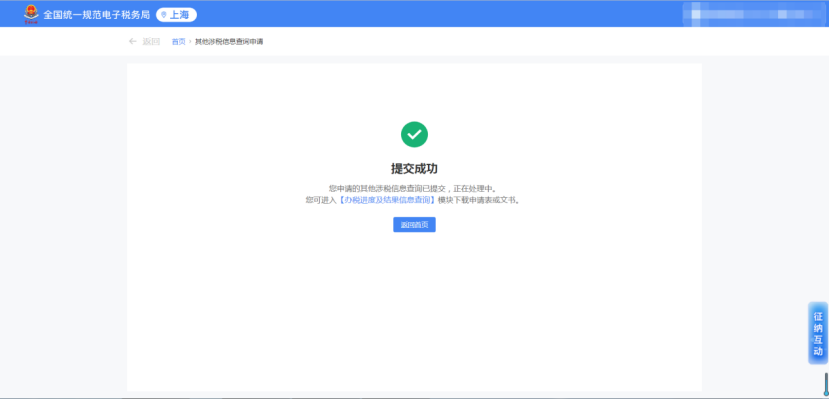
Task: Click the green success checkmark icon
Action: tap(414, 134)
